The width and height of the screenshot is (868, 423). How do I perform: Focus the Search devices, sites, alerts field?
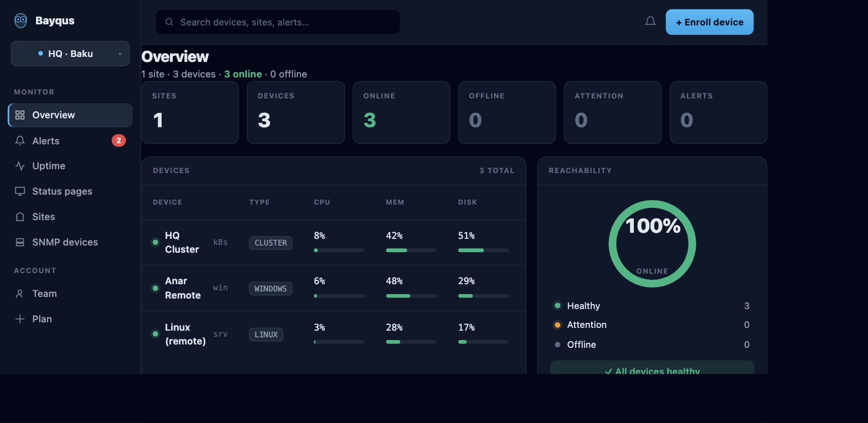click(x=278, y=22)
